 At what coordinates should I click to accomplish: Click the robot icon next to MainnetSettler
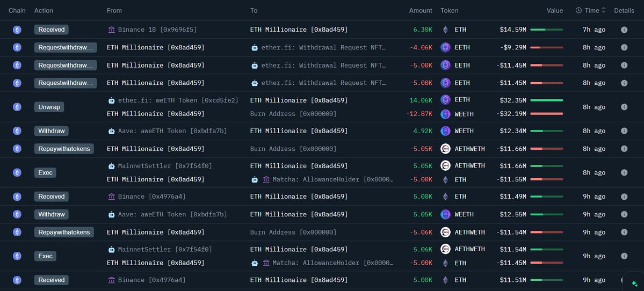111,166
